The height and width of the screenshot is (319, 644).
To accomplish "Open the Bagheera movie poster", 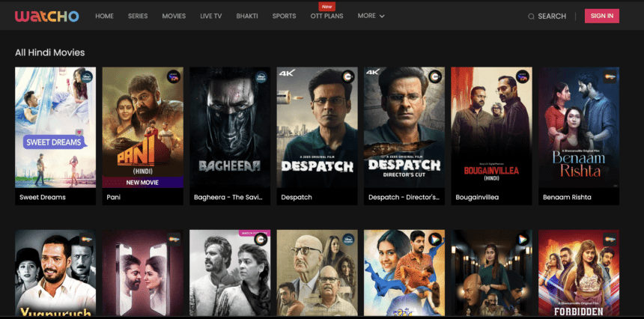I will (230, 127).
